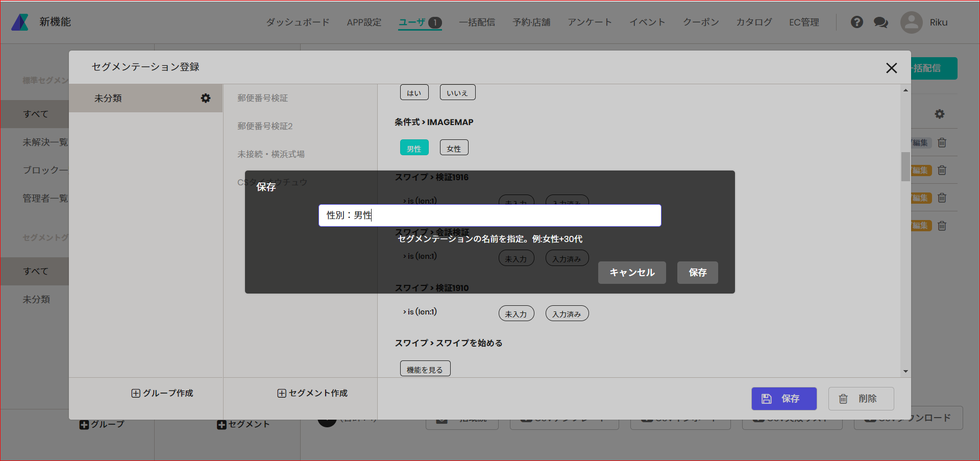Click the app logo icon

[20, 22]
